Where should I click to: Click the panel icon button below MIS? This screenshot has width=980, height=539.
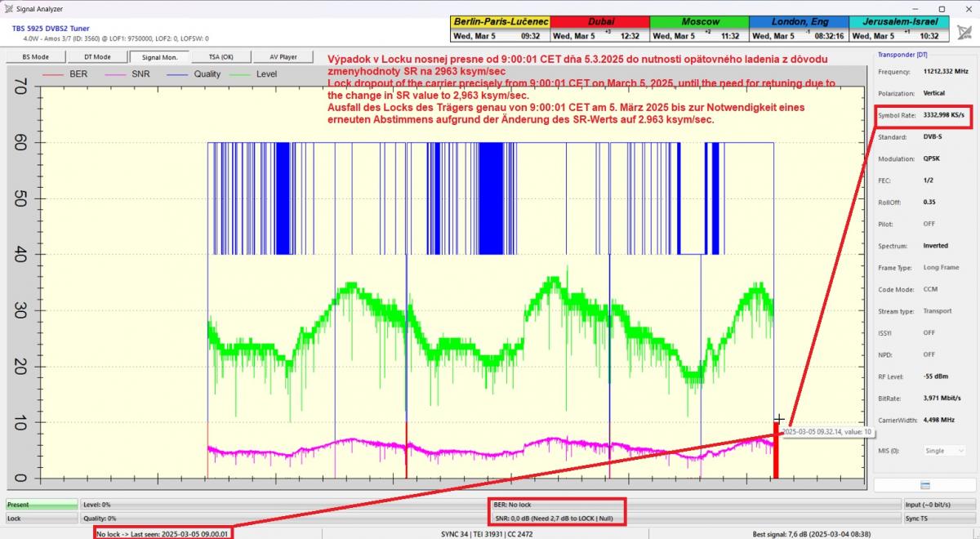[x=924, y=485]
